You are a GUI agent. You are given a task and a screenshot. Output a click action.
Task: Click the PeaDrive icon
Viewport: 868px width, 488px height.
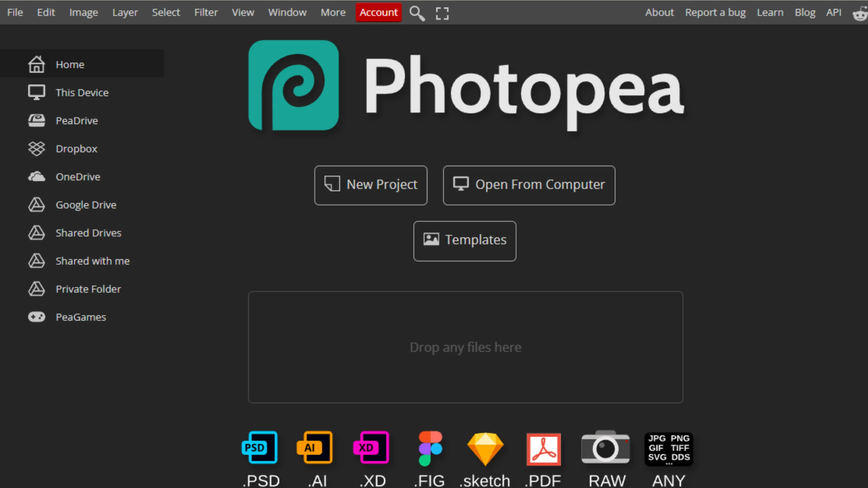pyautogui.click(x=36, y=120)
